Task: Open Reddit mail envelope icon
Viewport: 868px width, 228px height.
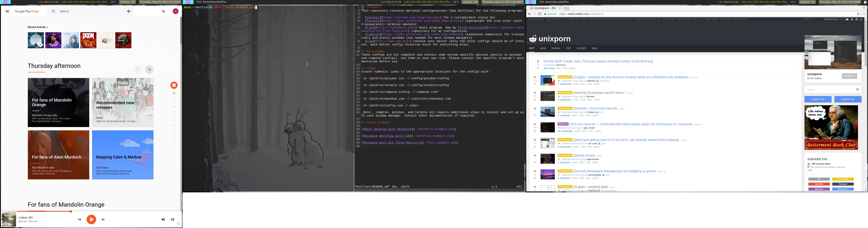Action: (x=847, y=19)
